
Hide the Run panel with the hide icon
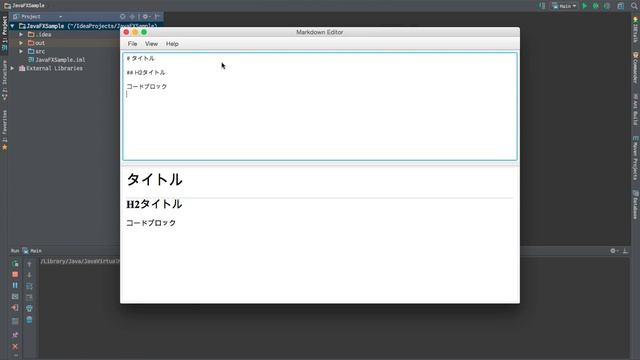pyautogui.click(x=625, y=251)
